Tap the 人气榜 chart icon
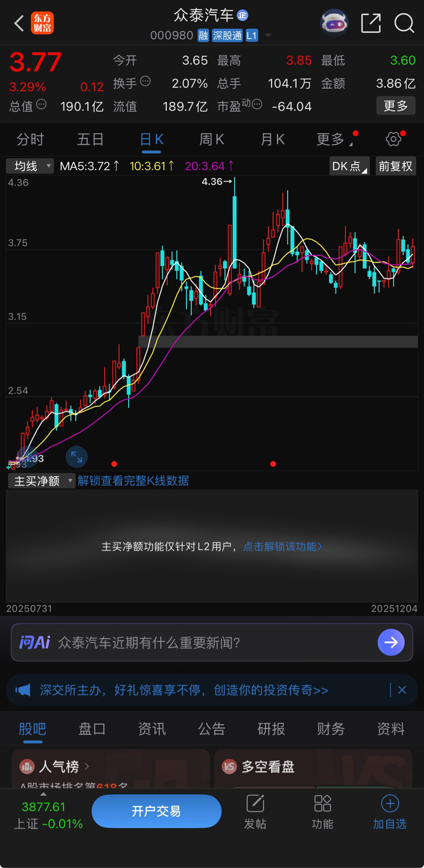 tap(27, 767)
